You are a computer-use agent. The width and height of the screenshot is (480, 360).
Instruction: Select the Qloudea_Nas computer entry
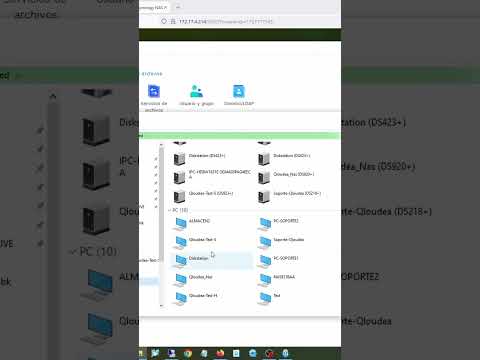[x=193, y=280]
